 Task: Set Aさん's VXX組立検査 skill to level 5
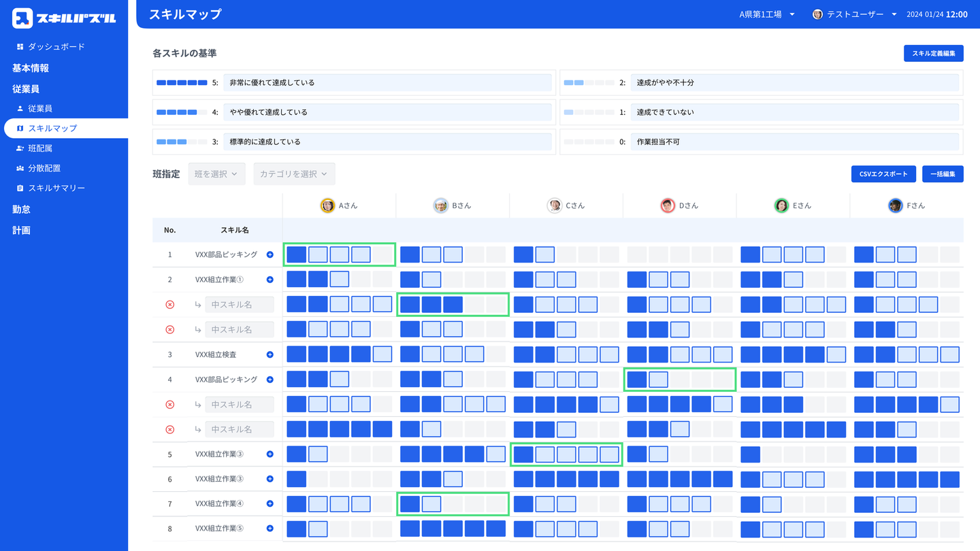382,354
